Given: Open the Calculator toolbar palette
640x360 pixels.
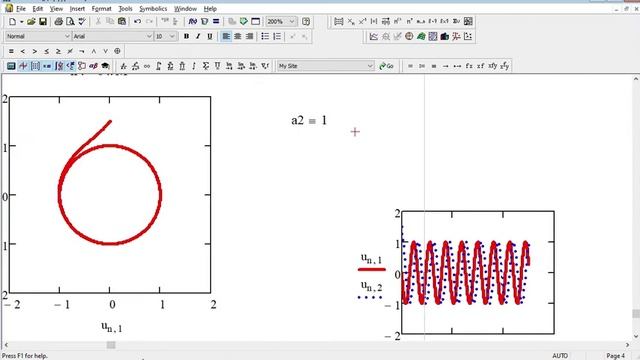Looking at the screenshot, I should (x=11, y=66).
